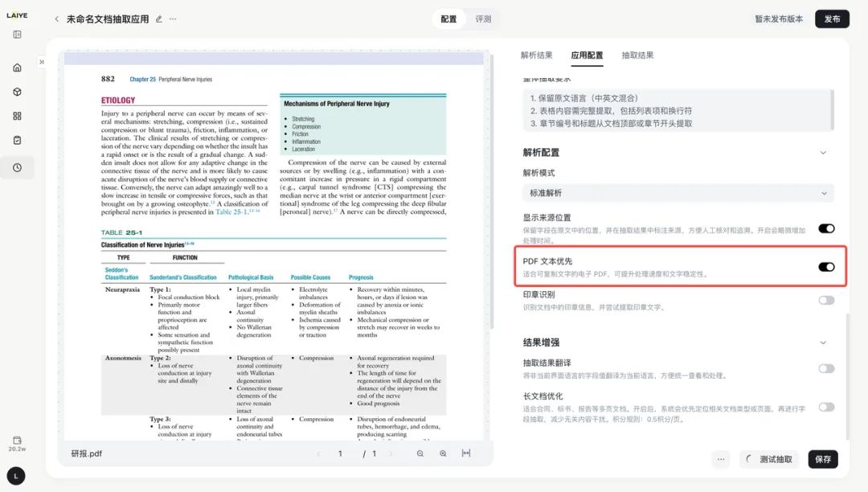
Task: Open the grid apps icon in the sidebar
Action: point(17,116)
